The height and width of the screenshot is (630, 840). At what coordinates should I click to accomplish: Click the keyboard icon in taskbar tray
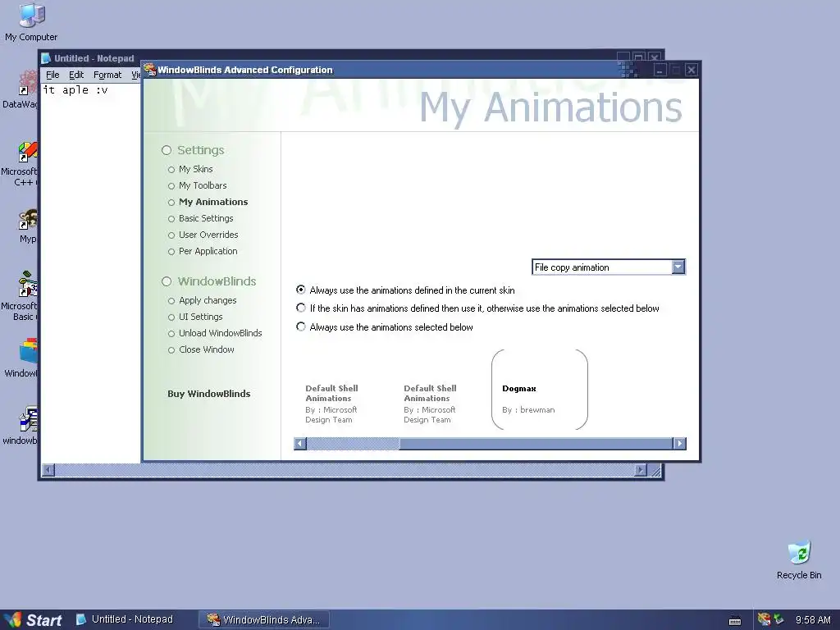pyautogui.click(x=735, y=621)
